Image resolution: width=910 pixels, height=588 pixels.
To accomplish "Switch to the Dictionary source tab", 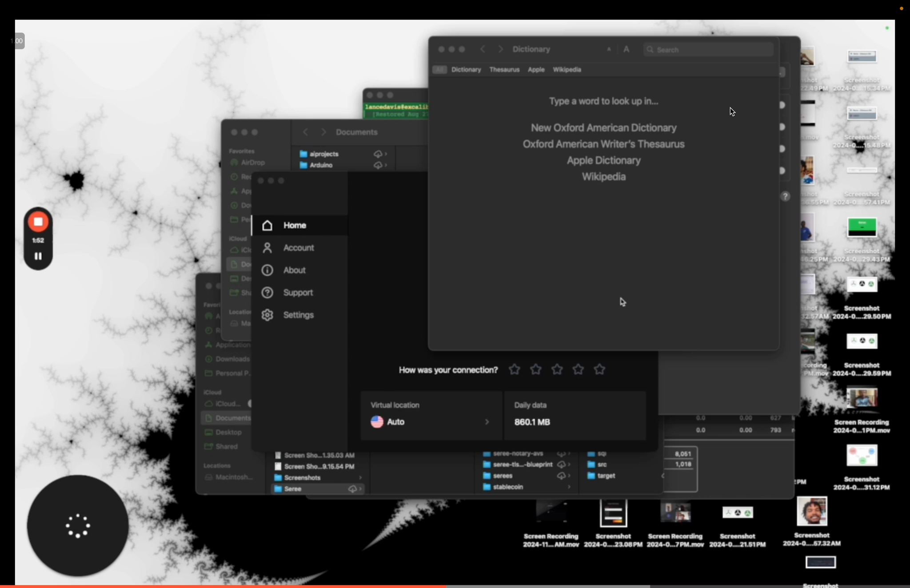I will click(x=466, y=70).
